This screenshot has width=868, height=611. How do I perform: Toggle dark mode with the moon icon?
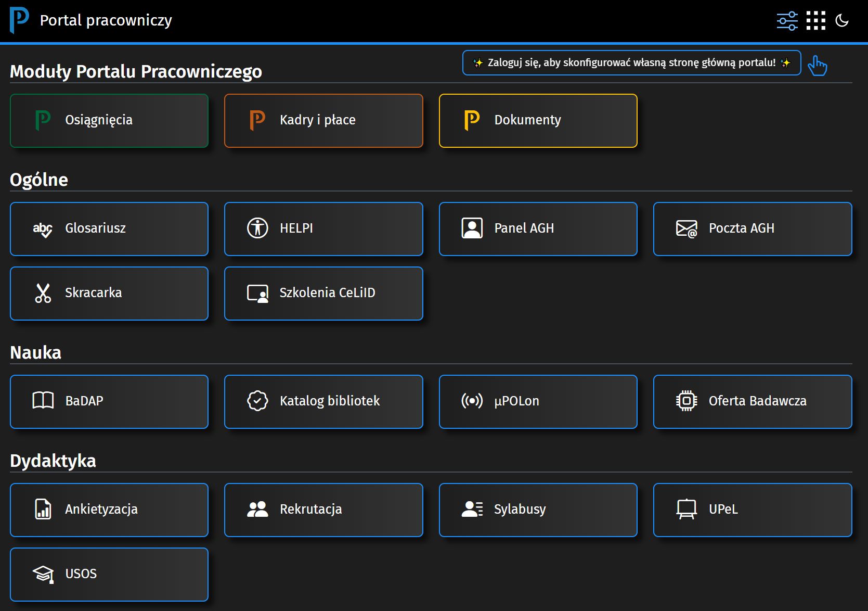(x=841, y=21)
